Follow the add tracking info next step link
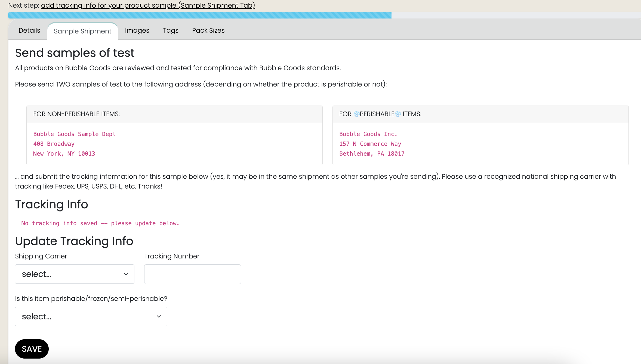641x364 pixels. click(x=148, y=5)
